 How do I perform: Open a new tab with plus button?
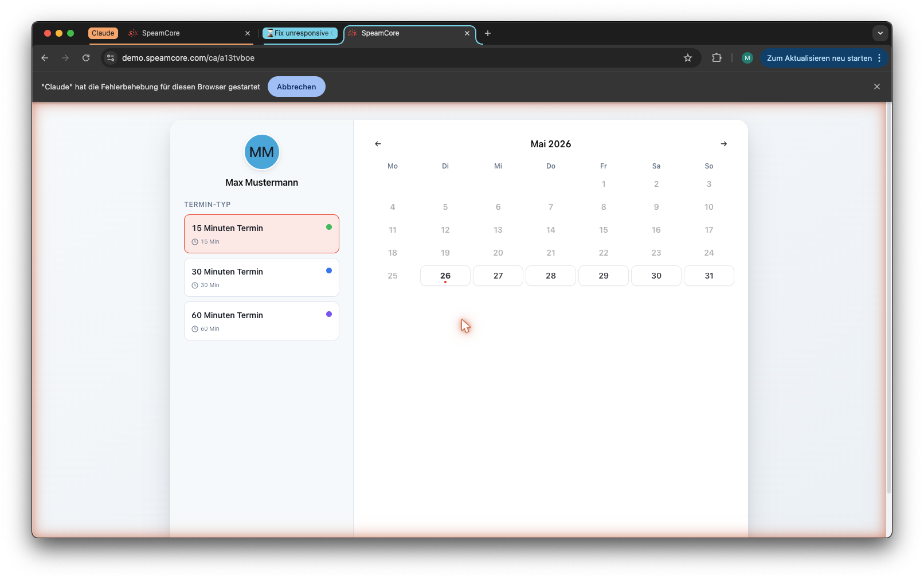[488, 33]
